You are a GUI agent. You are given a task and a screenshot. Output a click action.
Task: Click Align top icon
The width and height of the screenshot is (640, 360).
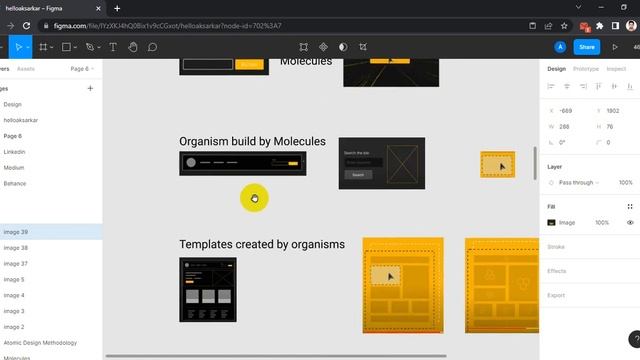tap(598, 86)
